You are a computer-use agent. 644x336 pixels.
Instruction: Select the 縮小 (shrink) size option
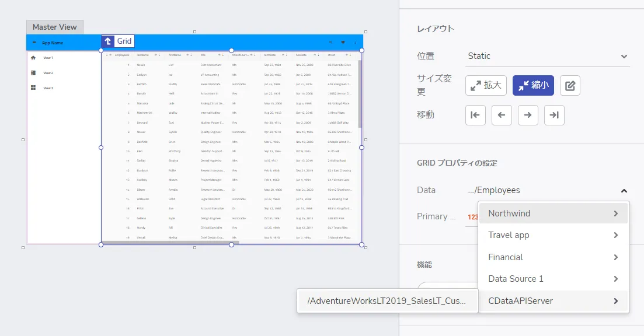[532, 86]
